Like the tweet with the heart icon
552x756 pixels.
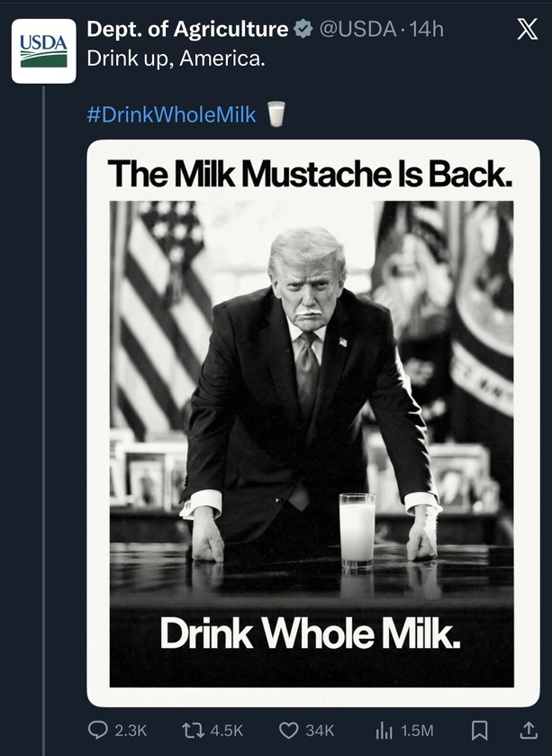[289, 730]
